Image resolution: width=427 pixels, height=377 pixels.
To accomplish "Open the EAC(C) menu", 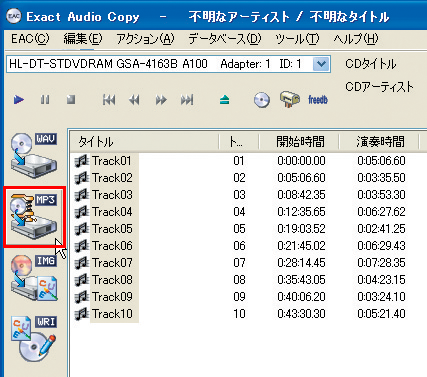I will pos(30,39).
